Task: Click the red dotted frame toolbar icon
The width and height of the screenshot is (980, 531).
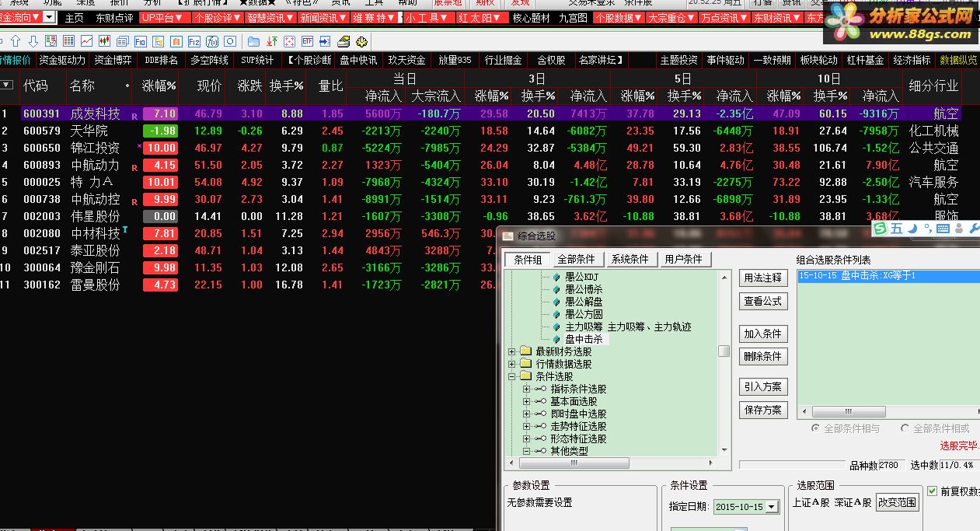Action: pos(289,41)
